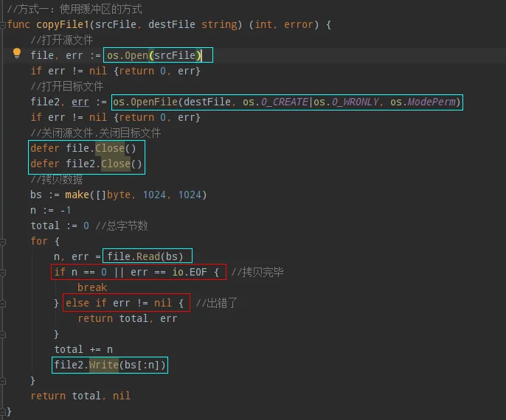Click comment '//打开源文件'
Image resolution: width=506 pixels, height=420 pixels.
[x=62, y=40]
